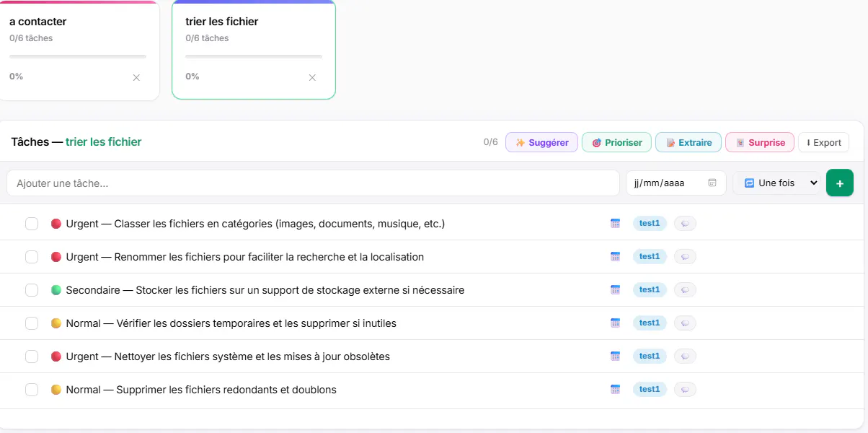Check the Renommer les fichiers task
The width and height of the screenshot is (868, 433).
(32, 257)
